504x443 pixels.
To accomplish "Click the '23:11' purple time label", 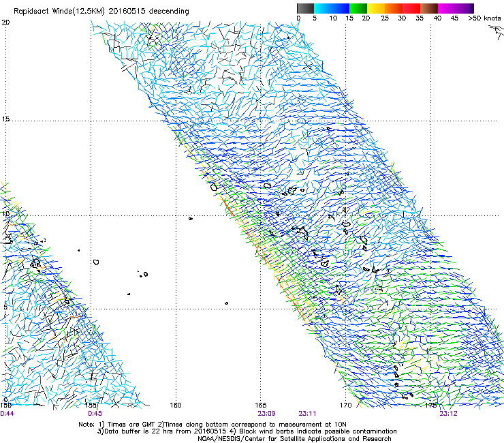I will pyautogui.click(x=307, y=414).
